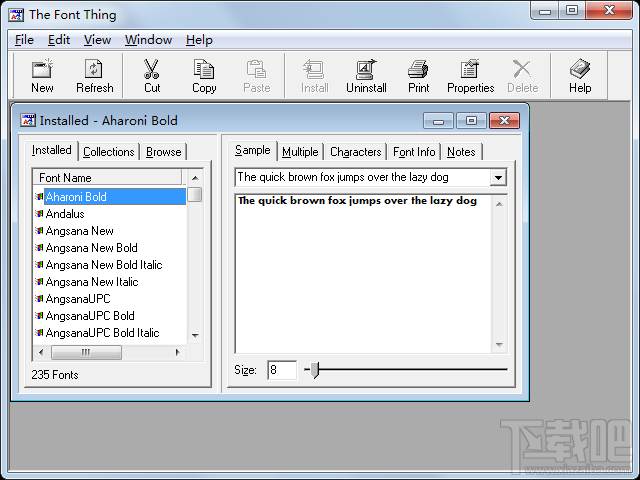Select Aharoni Bold in font list
Viewport: 640px width, 480px height.
(115, 197)
